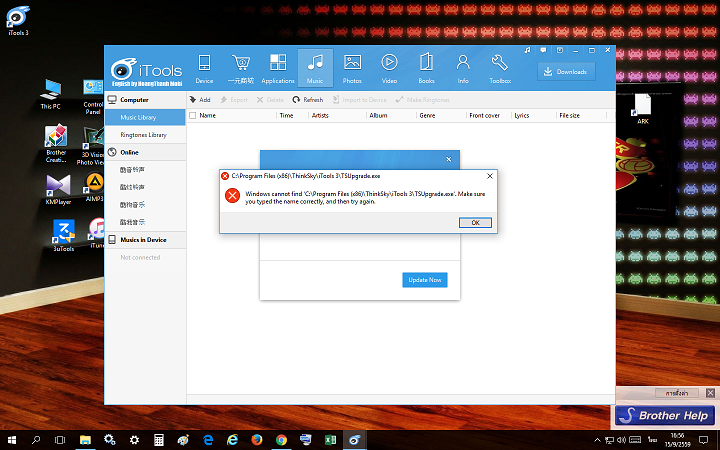The width and height of the screenshot is (720, 450).
Task: Show hidden system tray icons
Action: tap(597, 440)
